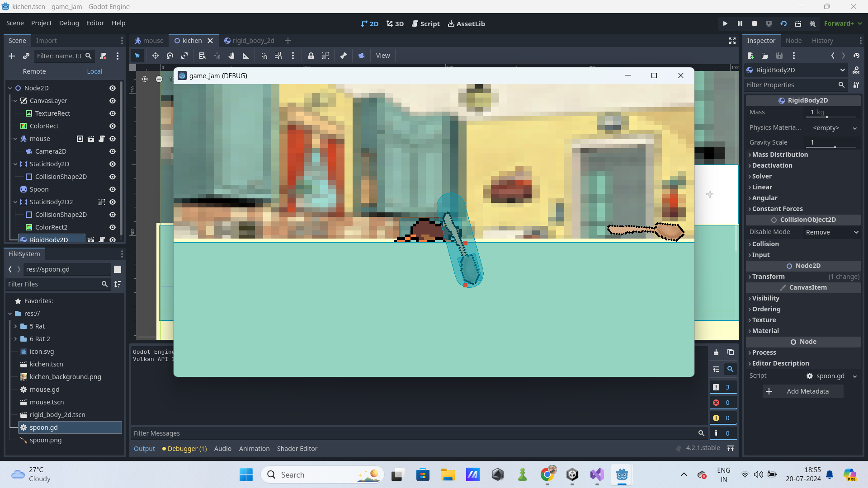
Task: Stop the running project
Action: [755, 23]
